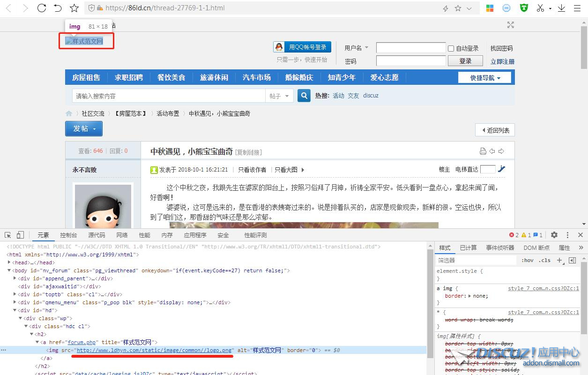The width and height of the screenshot is (588, 375).
Task: Collapse the div id hd node
Action: pos(15,310)
